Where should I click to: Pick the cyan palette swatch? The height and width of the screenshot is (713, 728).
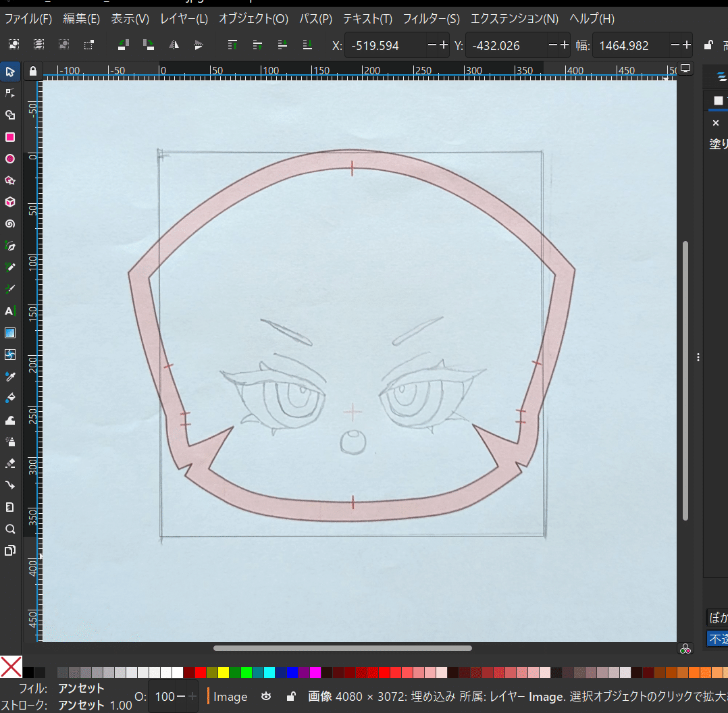(x=269, y=672)
